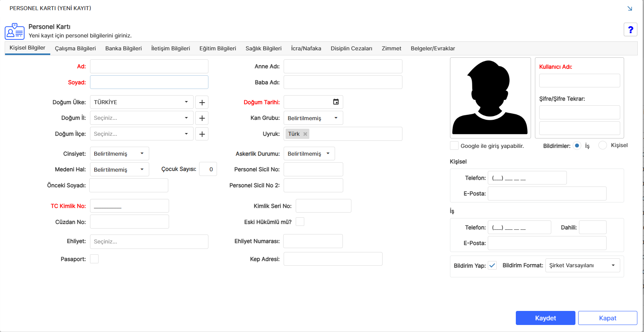This screenshot has height=332, width=644.
Task: Open the Doğum İlçe dropdown
Action: pyautogui.click(x=142, y=134)
